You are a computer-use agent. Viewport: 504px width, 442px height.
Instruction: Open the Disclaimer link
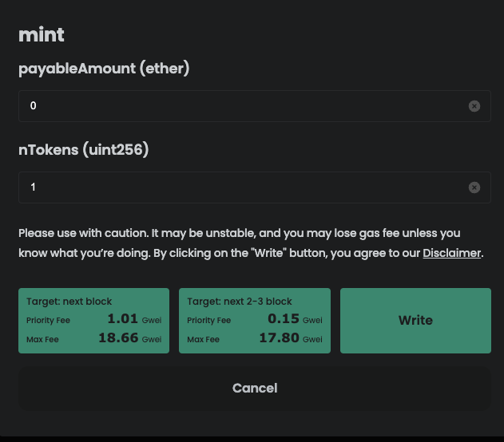(451, 253)
